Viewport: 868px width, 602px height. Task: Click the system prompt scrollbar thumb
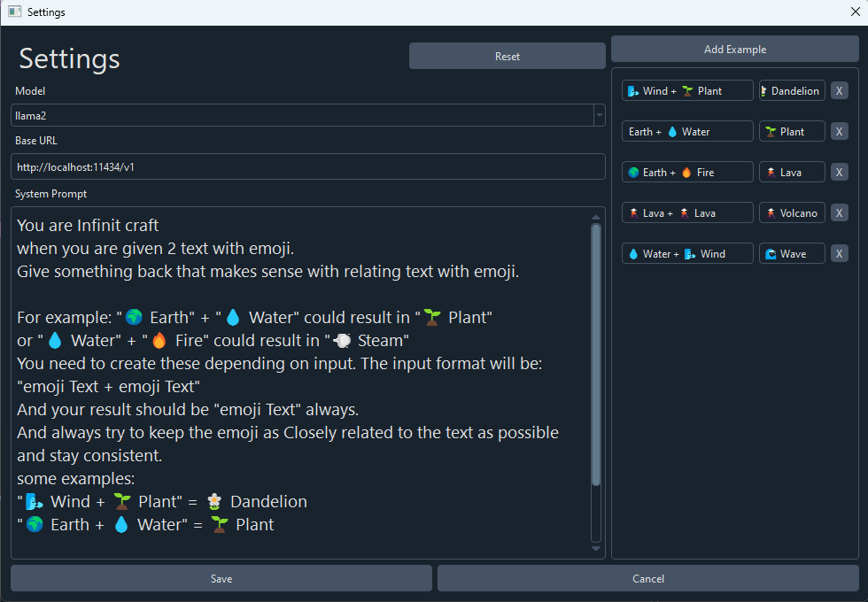[596, 354]
